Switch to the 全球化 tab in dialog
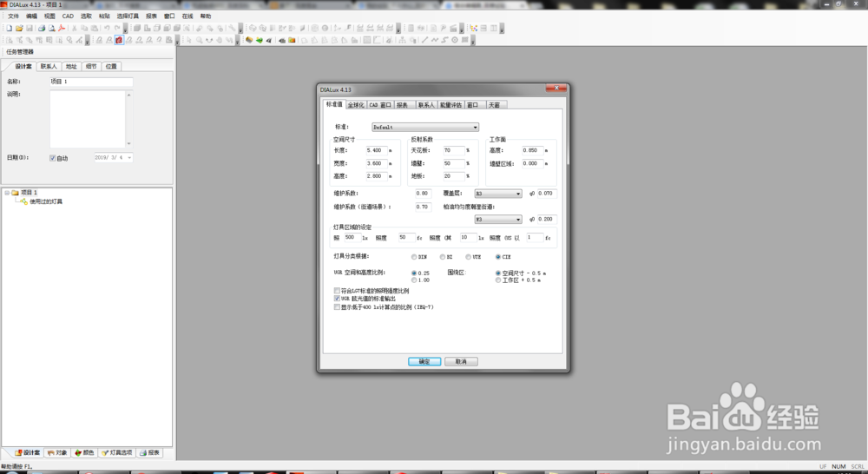Image resolution: width=868 pixels, height=474 pixels. pyautogui.click(x=356, y=105)
